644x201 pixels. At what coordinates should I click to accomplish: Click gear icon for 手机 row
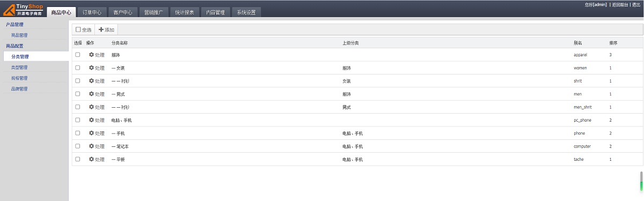coord(91,133)
